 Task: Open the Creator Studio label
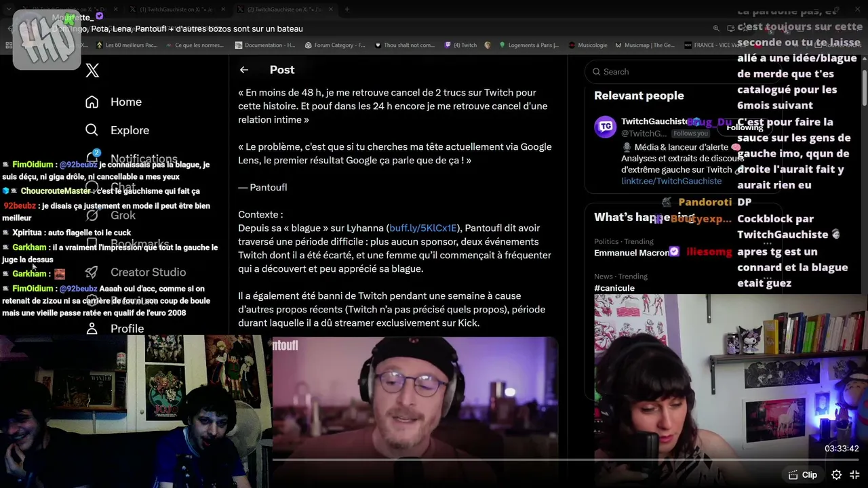148,272
